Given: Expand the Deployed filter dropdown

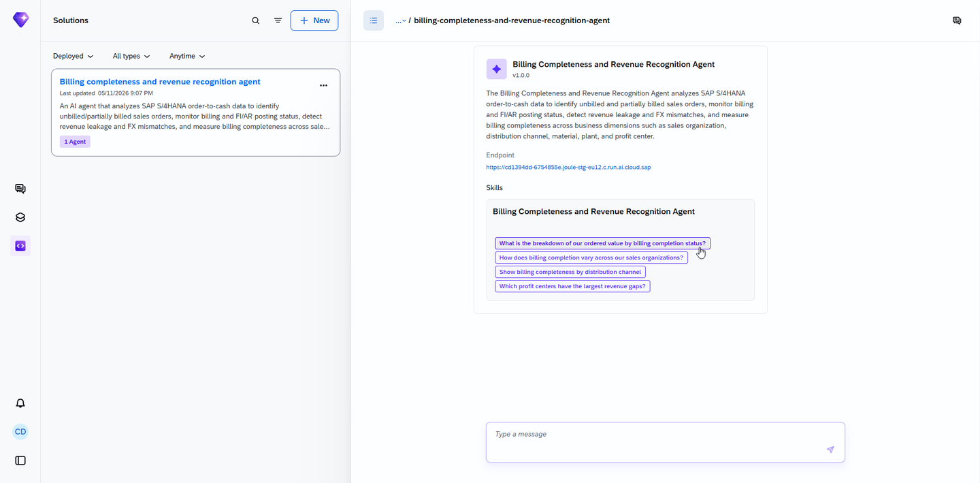Looking at the screenshot, I should point(73,56).
